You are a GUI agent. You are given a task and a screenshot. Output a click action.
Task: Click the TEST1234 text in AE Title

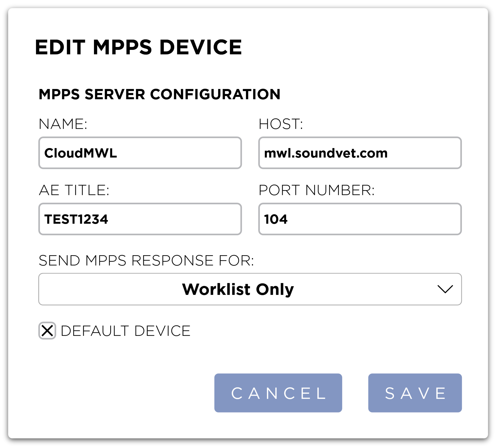[76, 219]
